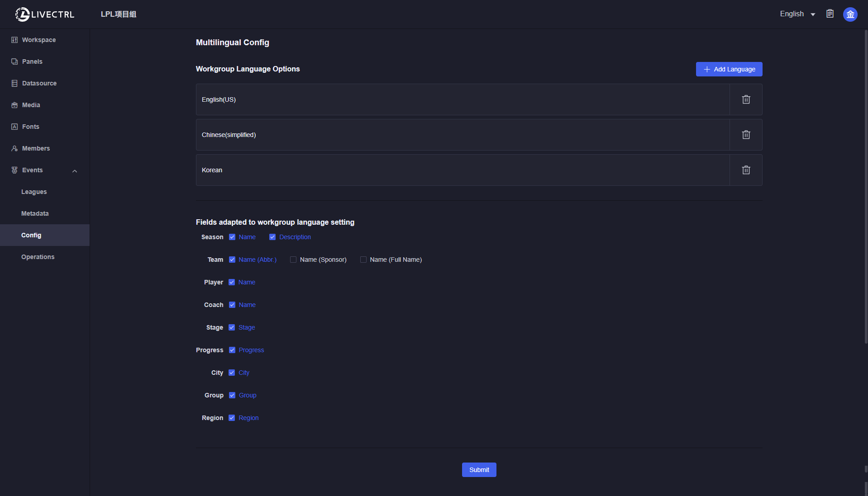868x496 pixels.
Task: Open the LPL项目组 workgroup selector
Action: click(119, 14)
